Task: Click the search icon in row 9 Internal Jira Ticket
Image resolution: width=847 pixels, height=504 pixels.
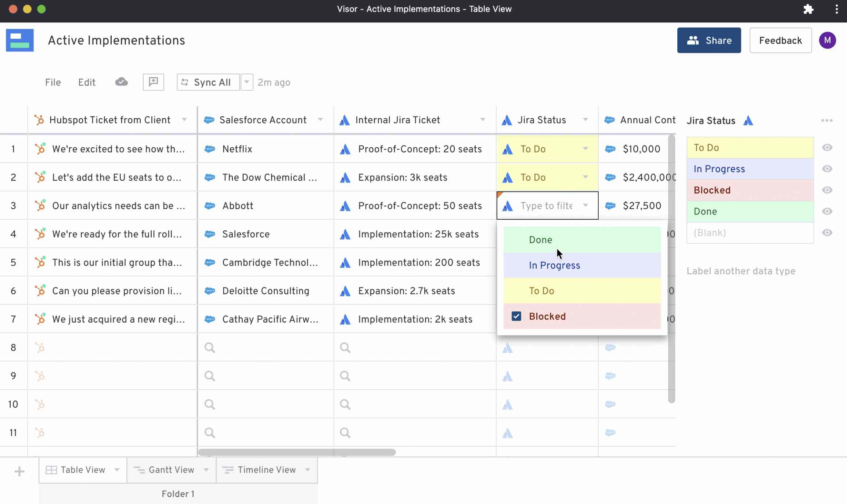Action: pos(345,376)
